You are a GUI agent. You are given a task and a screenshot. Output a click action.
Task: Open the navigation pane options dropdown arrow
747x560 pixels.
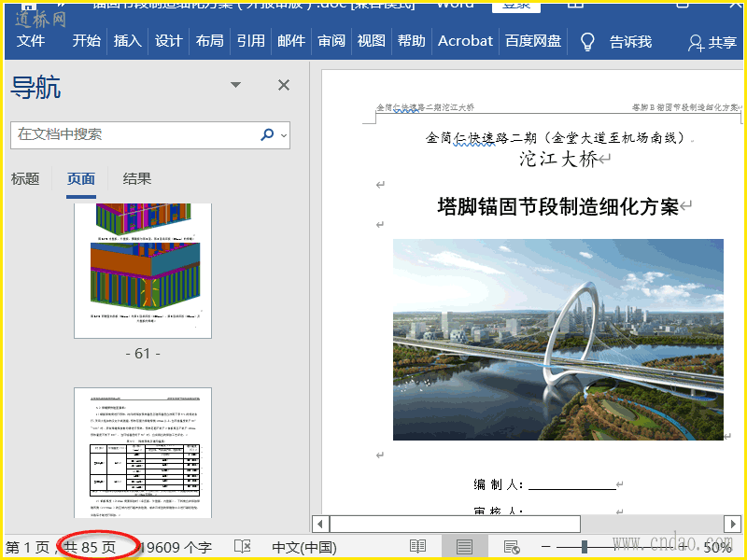(x=236, y=86)
